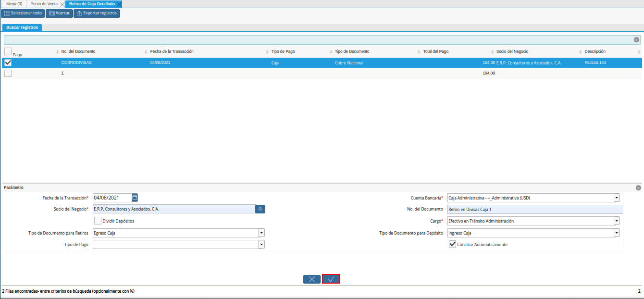This screenshot has width=644, height=299.
Task: Click the Socio del Negocio field
Action: [x=173, y=209]
